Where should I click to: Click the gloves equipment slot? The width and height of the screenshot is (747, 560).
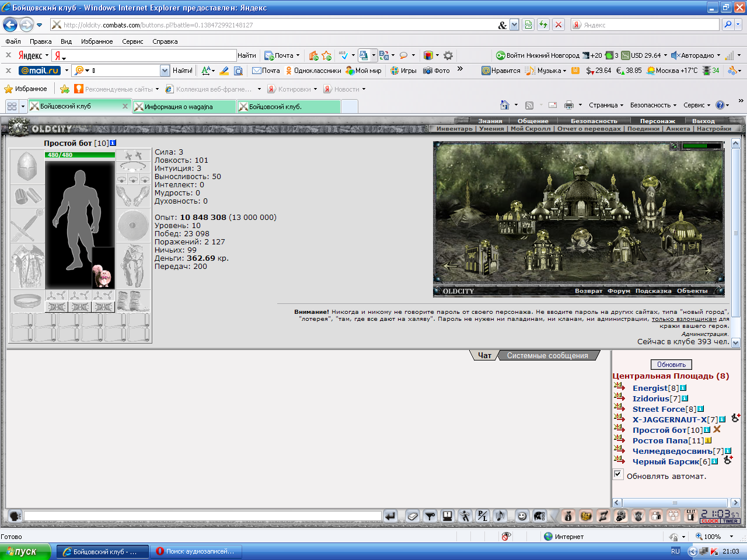pos(133,196)
